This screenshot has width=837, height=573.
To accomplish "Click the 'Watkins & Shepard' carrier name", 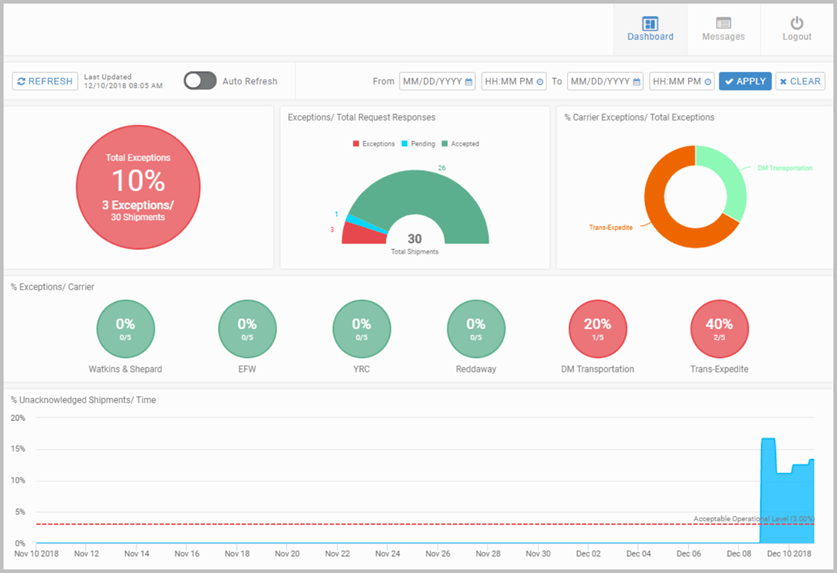I will point(125,369).
